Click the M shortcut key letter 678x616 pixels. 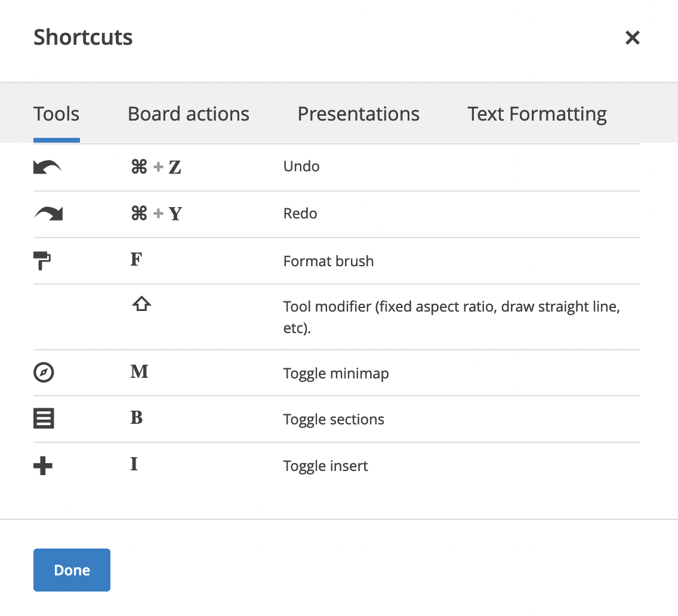(x=139, y=372)
